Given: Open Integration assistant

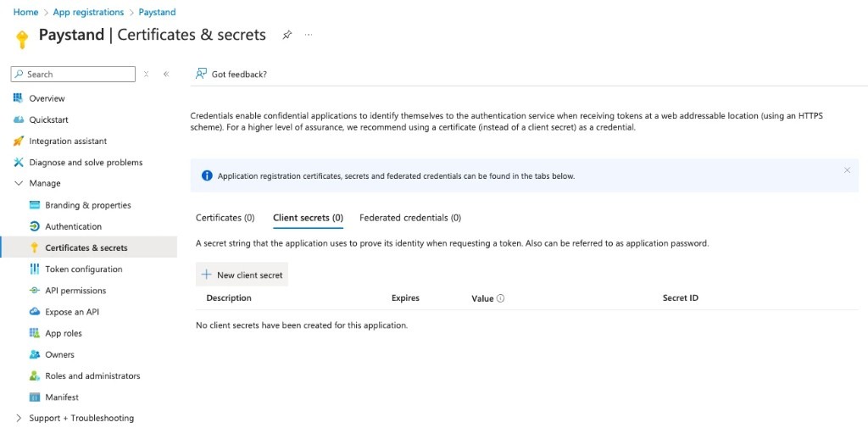Looking at the screenshot, I should coord(68,142).
